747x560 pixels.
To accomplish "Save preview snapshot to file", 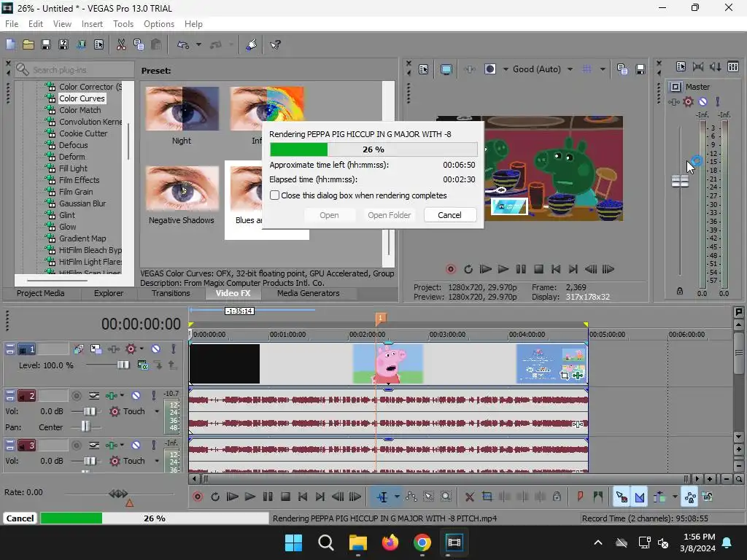I will click(640, 69).
